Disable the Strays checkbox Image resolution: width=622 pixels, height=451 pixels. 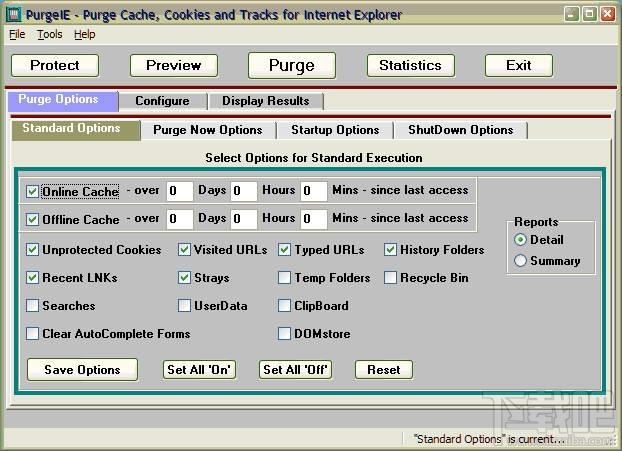pos(184,278)
